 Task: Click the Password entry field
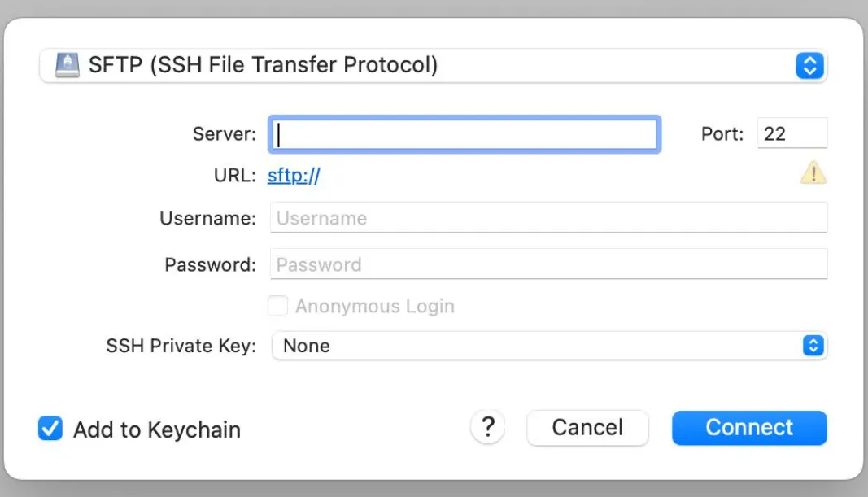click(x=548, y=264)
